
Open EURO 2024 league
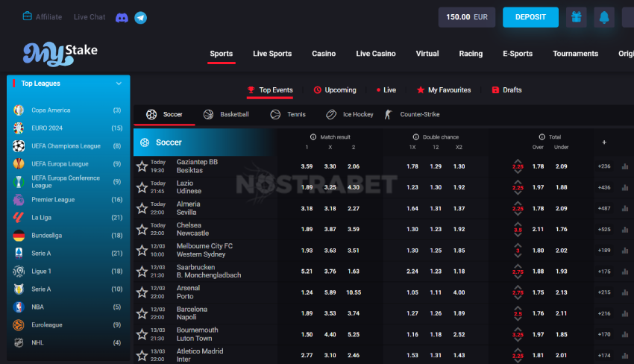(x=69, y=128)
